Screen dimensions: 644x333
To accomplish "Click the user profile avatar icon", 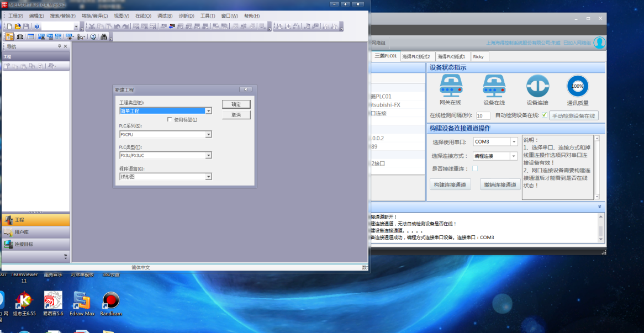I will point(599,43).
